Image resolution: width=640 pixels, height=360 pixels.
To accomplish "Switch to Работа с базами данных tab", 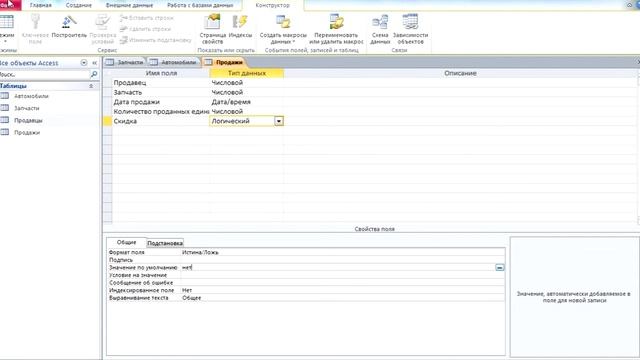I will pyautogui.click(x=200, y=5).
